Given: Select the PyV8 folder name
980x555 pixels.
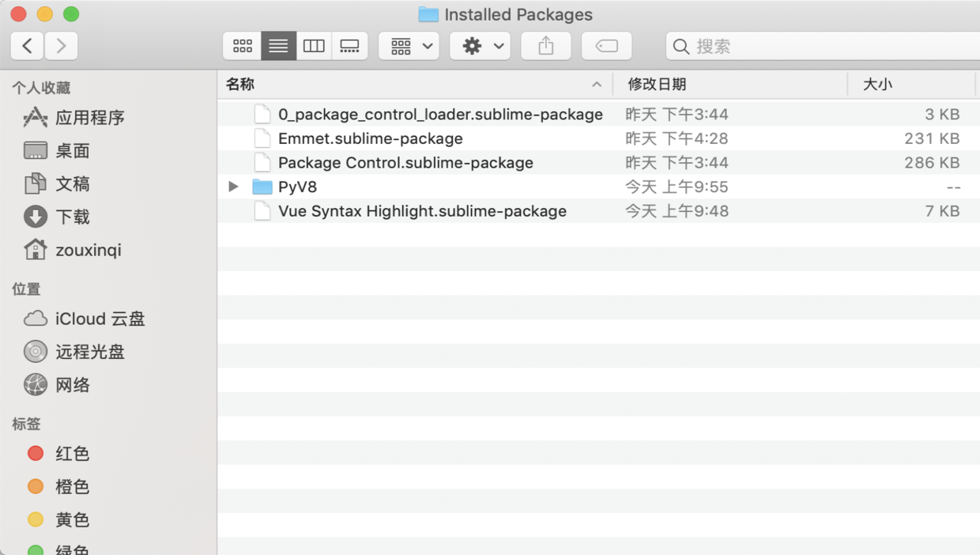Looking at the screenshot, I should [x=297, y=187].
